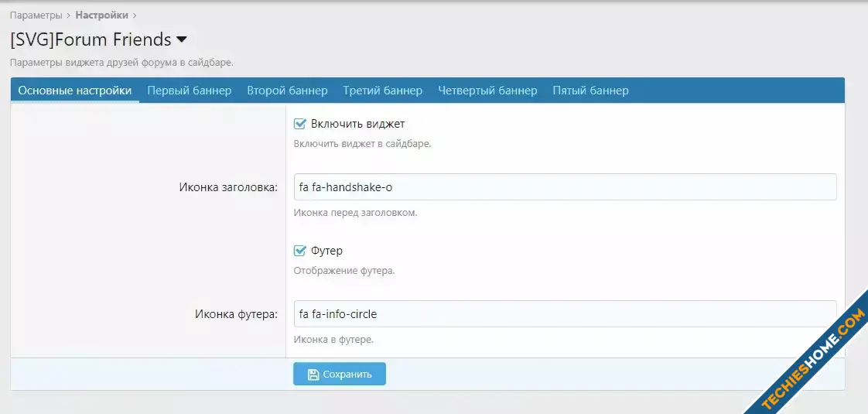
Task: Click the "Иконка футера:" field label
Action: [235, 315]
